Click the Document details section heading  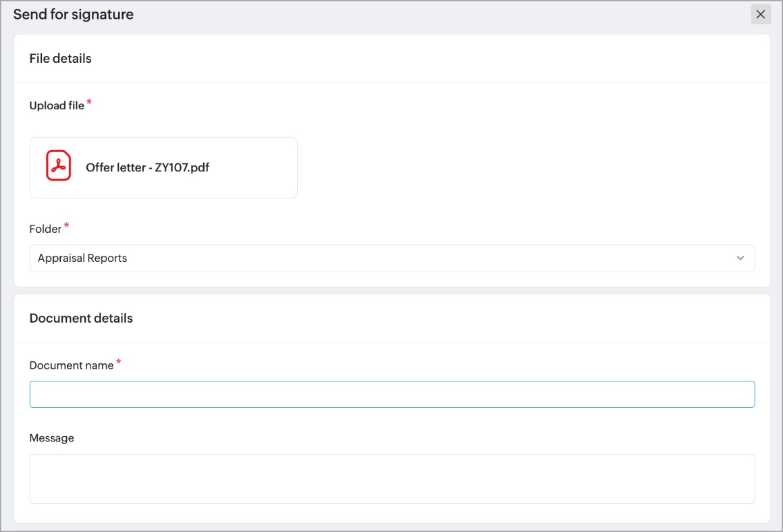[81, 319]
